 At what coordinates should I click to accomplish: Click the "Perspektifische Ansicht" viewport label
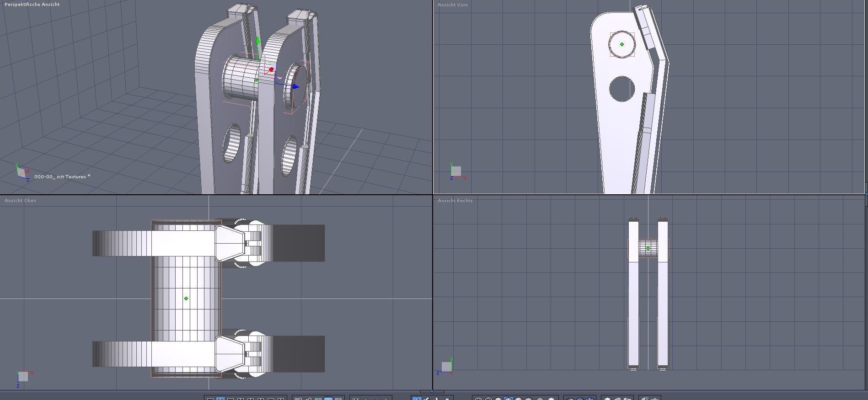[32, 4]
